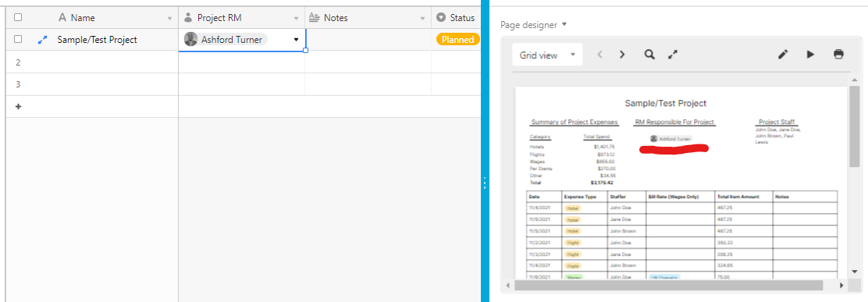Click the Notes long-text field icon

tap(314, 18)
